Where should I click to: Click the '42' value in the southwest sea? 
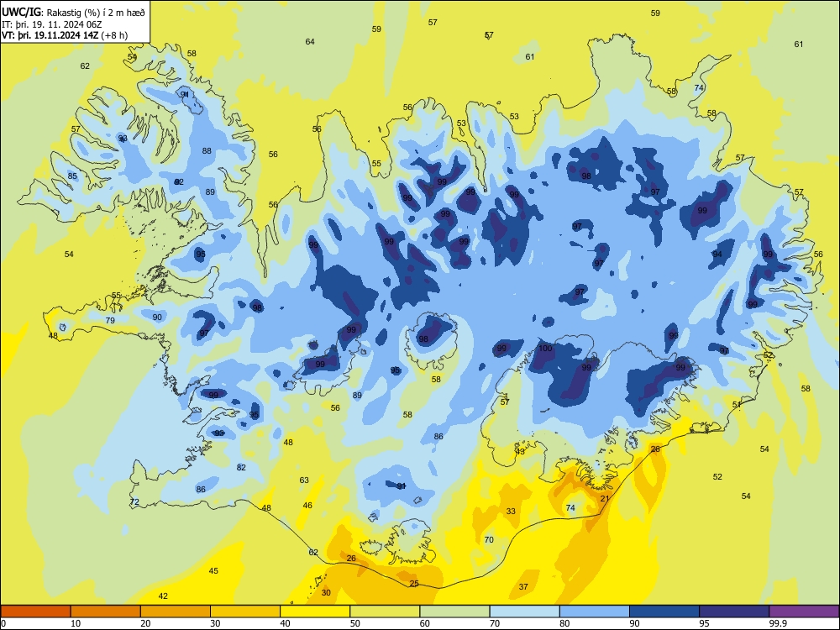tap(164, 596)
